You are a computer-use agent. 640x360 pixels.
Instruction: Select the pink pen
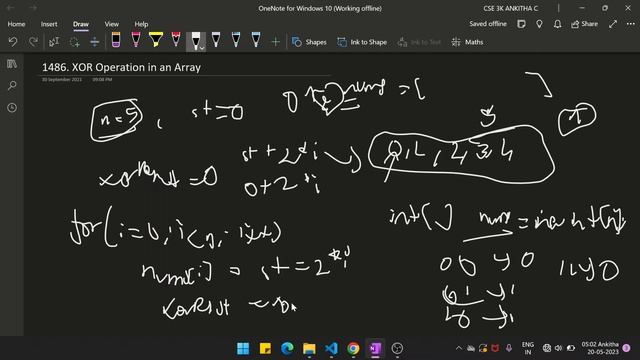point(136,40)
